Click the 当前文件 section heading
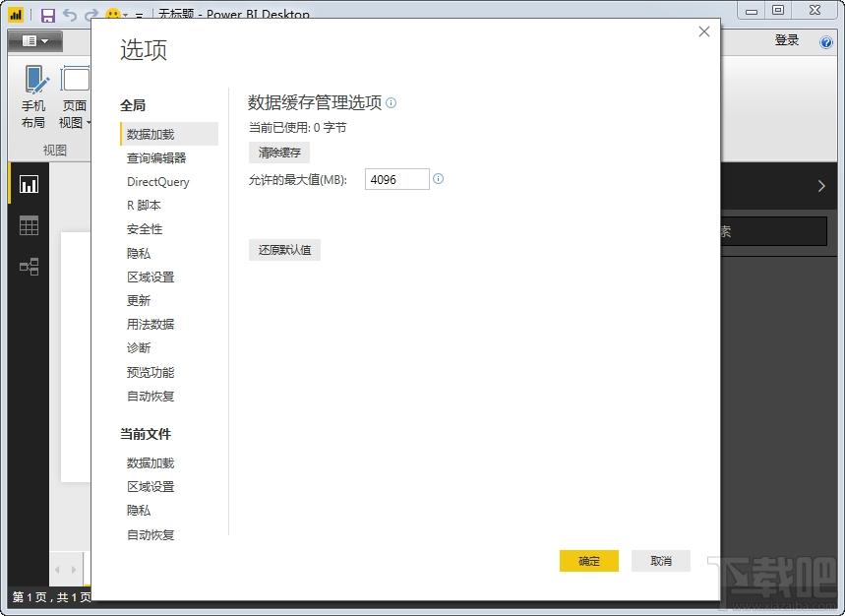845x616 pixels. (x=146, y=434)
